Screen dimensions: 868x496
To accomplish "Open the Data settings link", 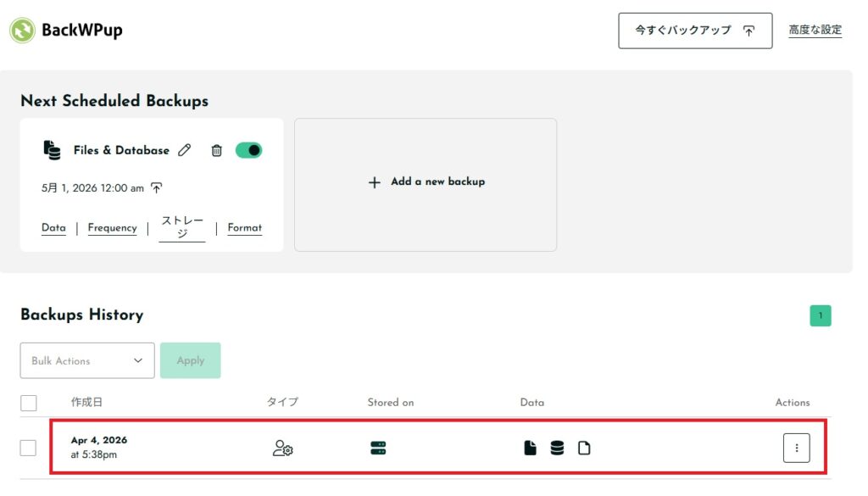I will point(53,228).
